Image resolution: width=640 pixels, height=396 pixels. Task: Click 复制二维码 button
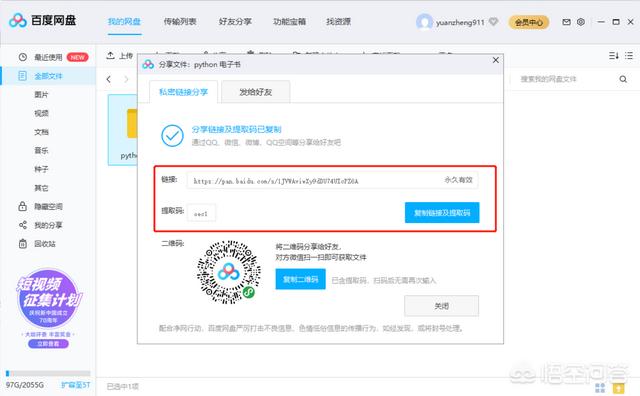(300, 279)
